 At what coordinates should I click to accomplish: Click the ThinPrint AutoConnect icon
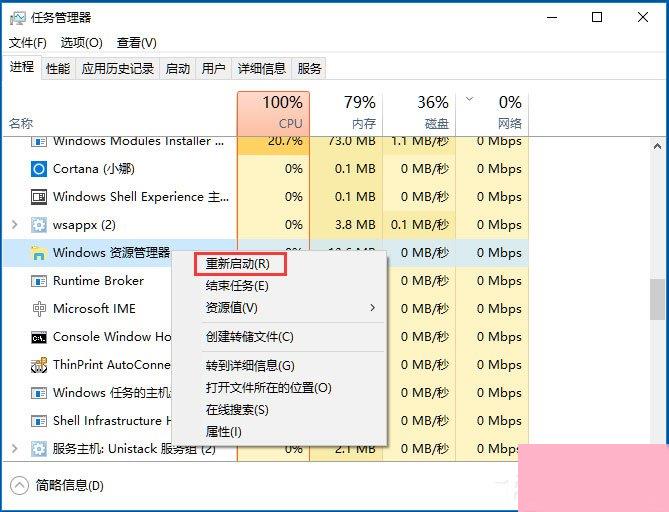[x=39, y=365]
